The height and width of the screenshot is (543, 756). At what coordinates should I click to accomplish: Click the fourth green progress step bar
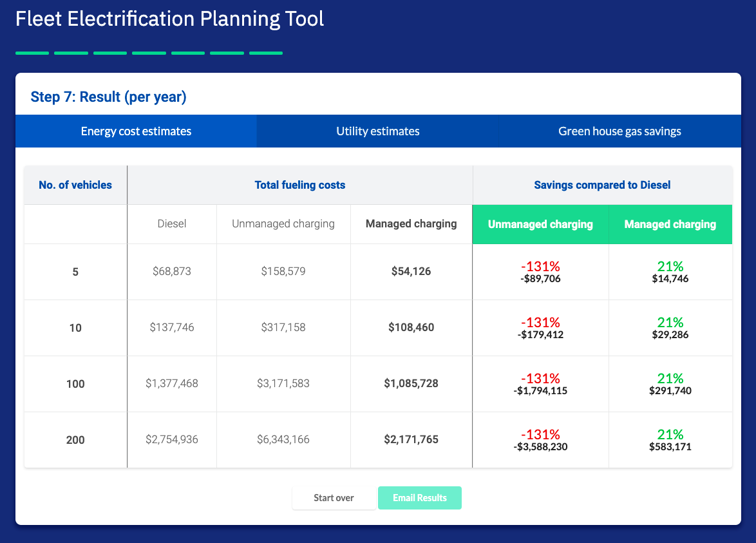tap(149, 53)
